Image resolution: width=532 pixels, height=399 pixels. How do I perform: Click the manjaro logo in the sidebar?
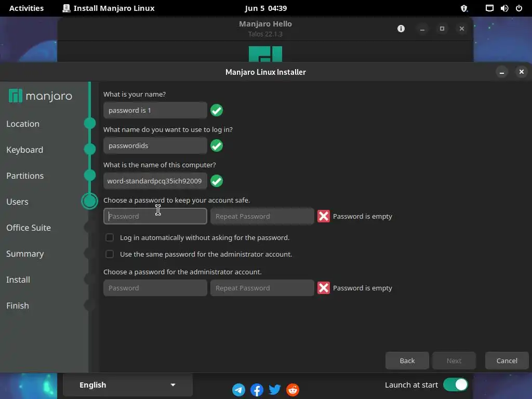pyautogui.click(x=41, y=96)
